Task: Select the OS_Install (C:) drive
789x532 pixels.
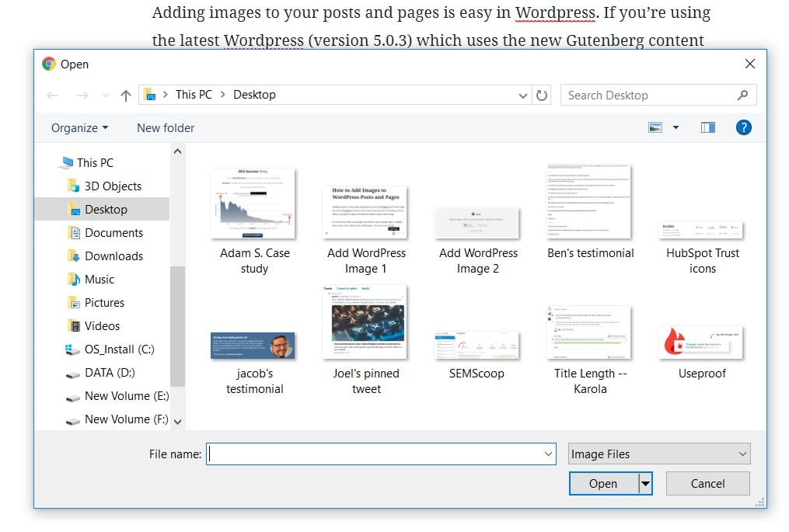Action: click(120, 349)
